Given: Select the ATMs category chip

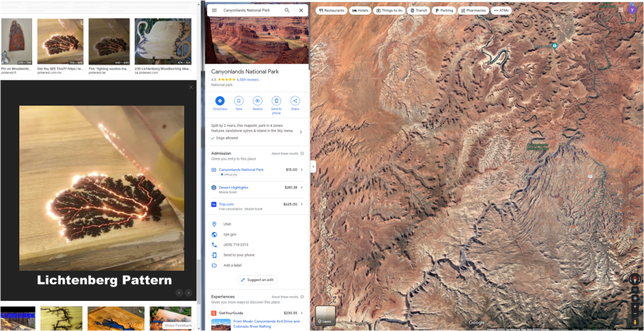Looking at the screenshot, I should click(x=501, y=10).
